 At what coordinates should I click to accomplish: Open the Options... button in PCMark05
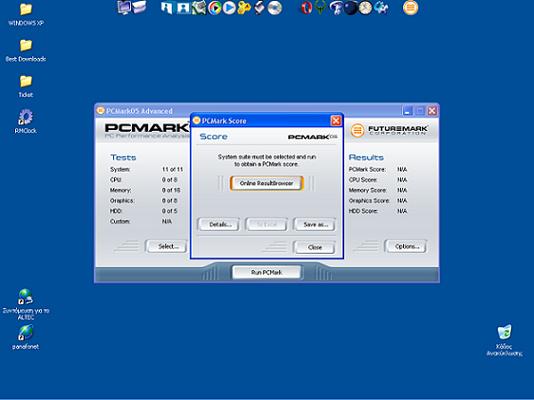pyautogui.click(x=406, y=246)
